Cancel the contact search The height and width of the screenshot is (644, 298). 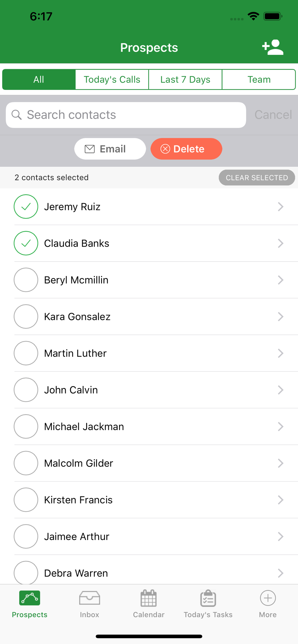coord(273,115)
